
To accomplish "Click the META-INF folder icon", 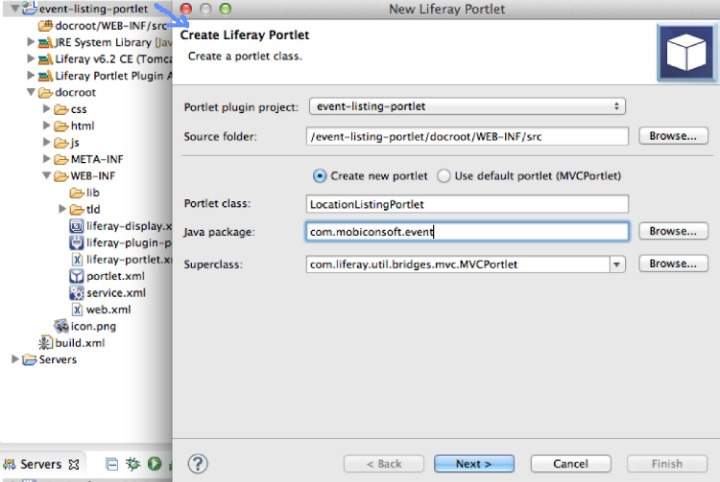I will [x=61, y=159].
